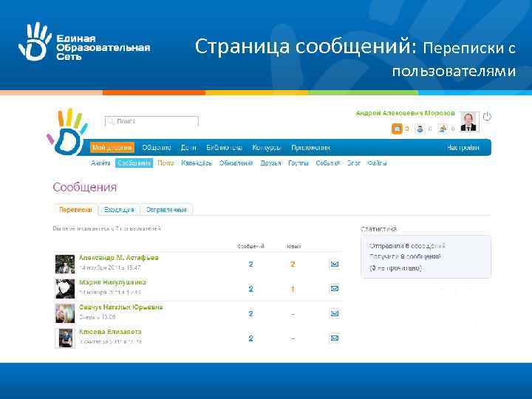The width and height of the screenshot is (532, 399).
Task: Click the messages notification icon in the header
Action: [x=397, y=129]
